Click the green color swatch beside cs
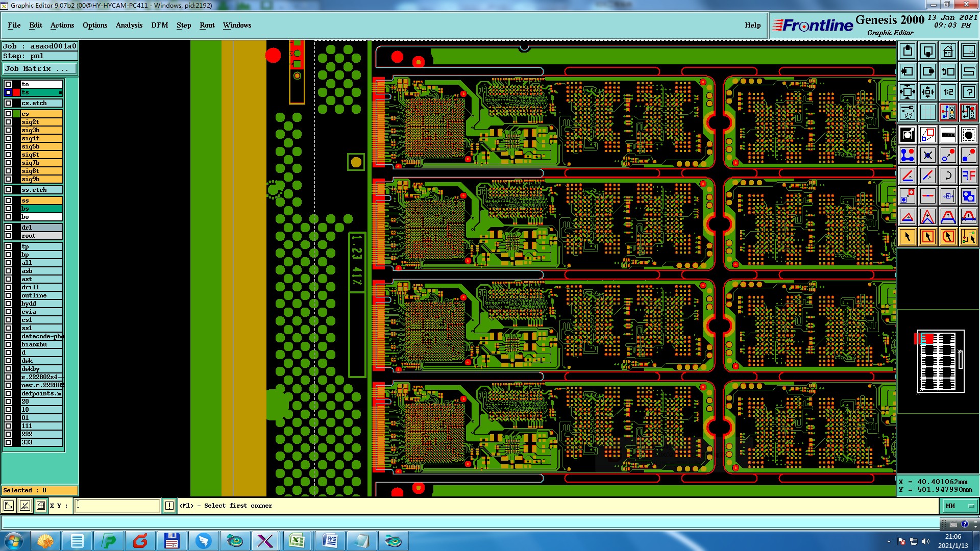The height and width of the screenshot is (551, 980). pyautogui.click(x=16, y=114)
